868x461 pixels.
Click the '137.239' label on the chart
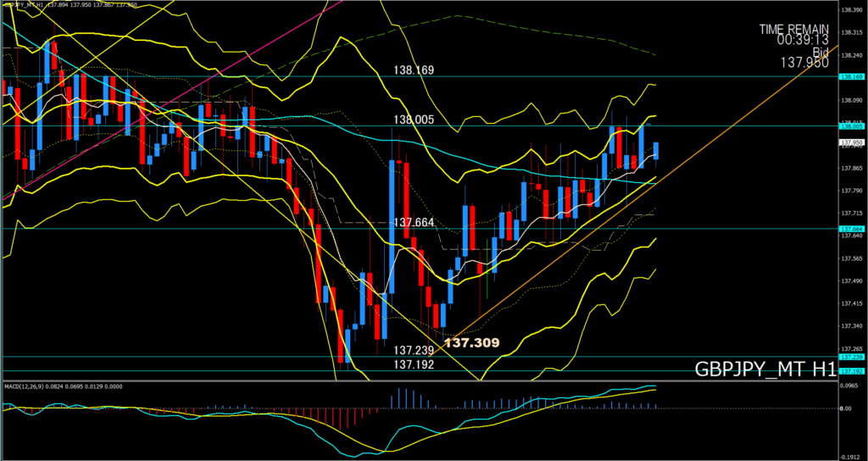point(414,351)
